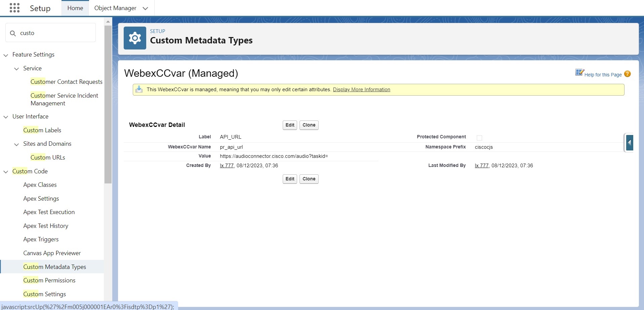Click the bottom Edit button
Viewport: 644px width, 310px height.
pos(290,179)
